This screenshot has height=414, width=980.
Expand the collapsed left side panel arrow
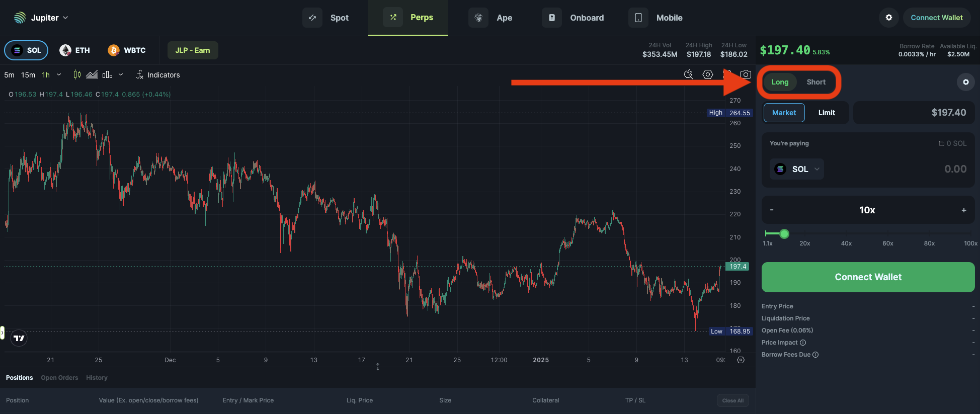2,333
